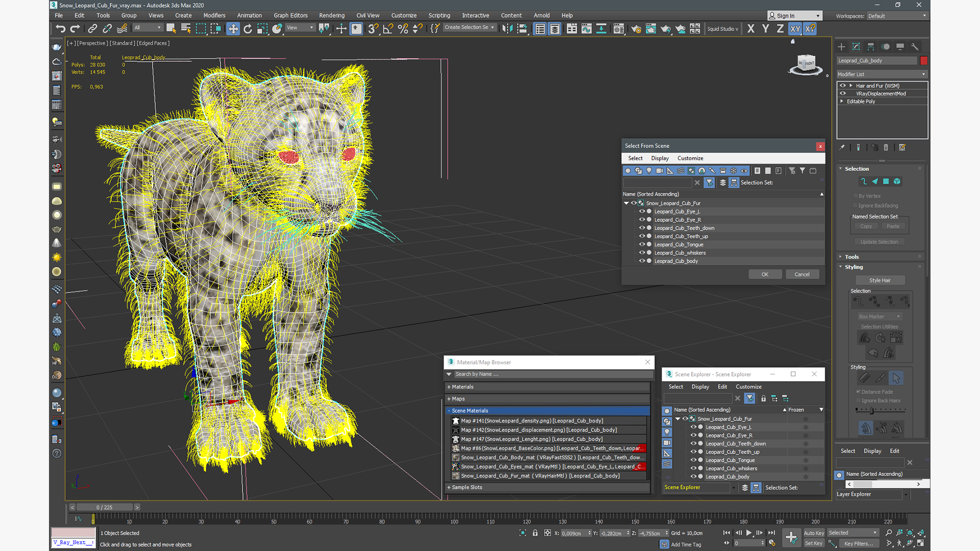Open the Utilities command panel
The width and height of the screenshot is (980, 551).
915,46
